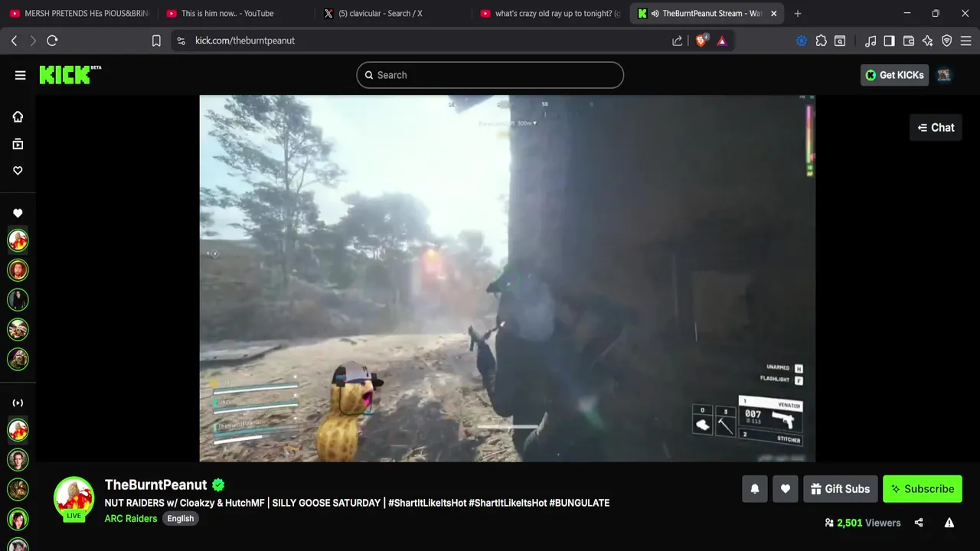Switch to clavicular Search X tab
Image resolution: width=980 pixels, height=551 pixels.
(x=392, y=14)
